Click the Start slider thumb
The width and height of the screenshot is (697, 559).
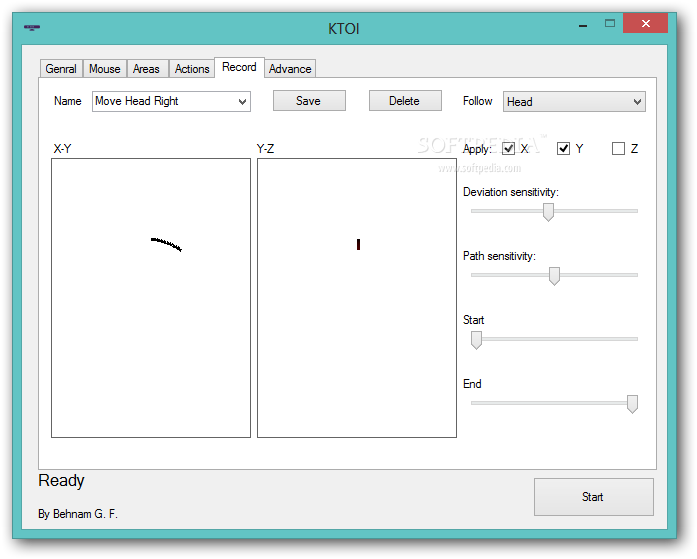pyautogui.click(x=477, y=340)
